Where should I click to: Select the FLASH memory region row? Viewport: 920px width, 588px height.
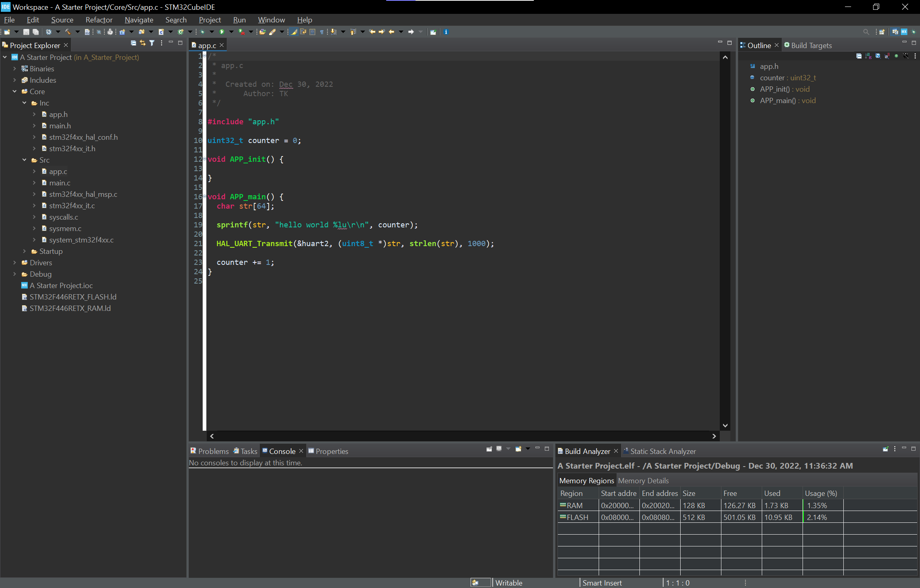pos(577,517)
